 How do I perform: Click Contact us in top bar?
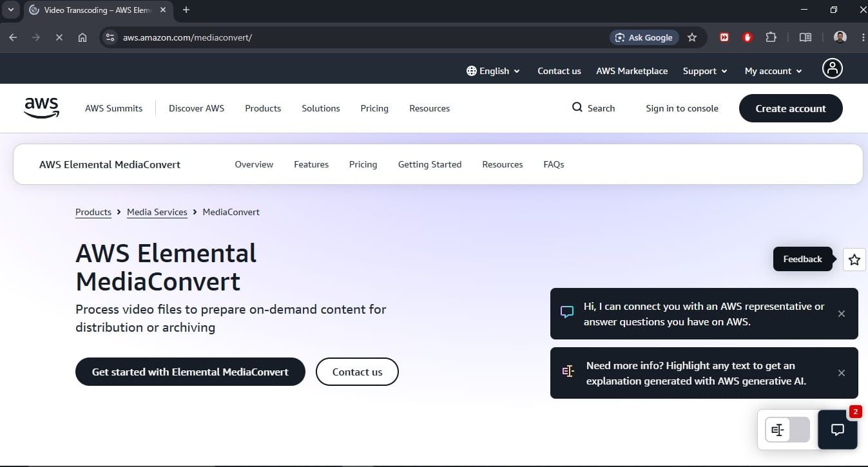559,71
